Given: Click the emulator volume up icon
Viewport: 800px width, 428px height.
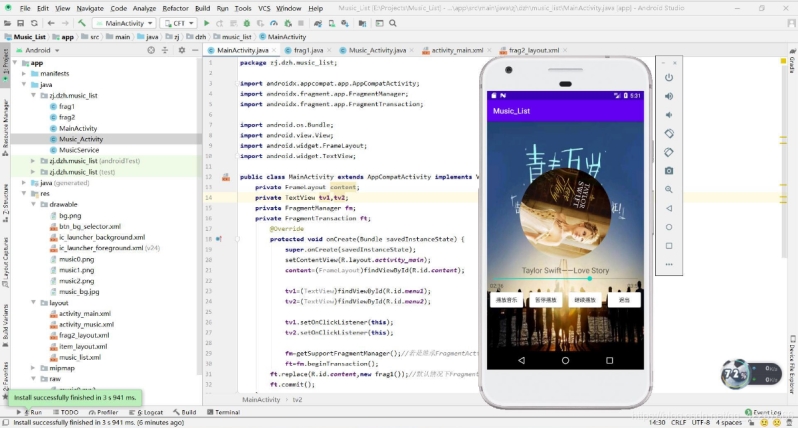Looking at the screenshot, I should (669, 96).
